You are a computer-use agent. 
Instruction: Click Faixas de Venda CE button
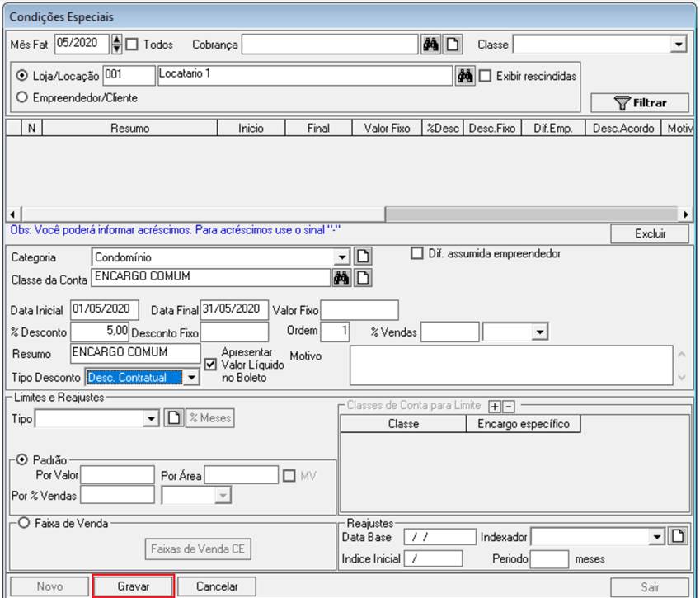click(x=198, y=549)
